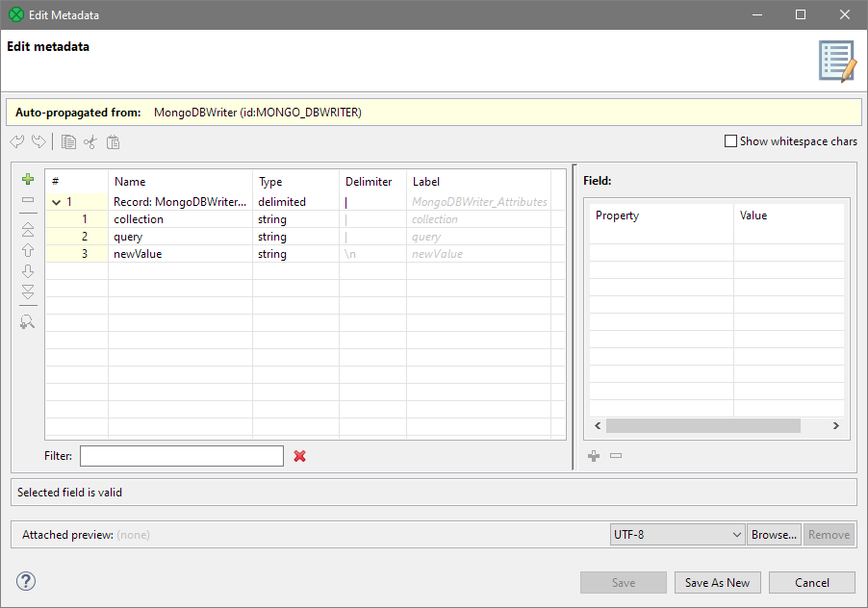Viewport: 868px width, 608px height.
Task: Move field down arrow icon
Action: click(28, 271)
